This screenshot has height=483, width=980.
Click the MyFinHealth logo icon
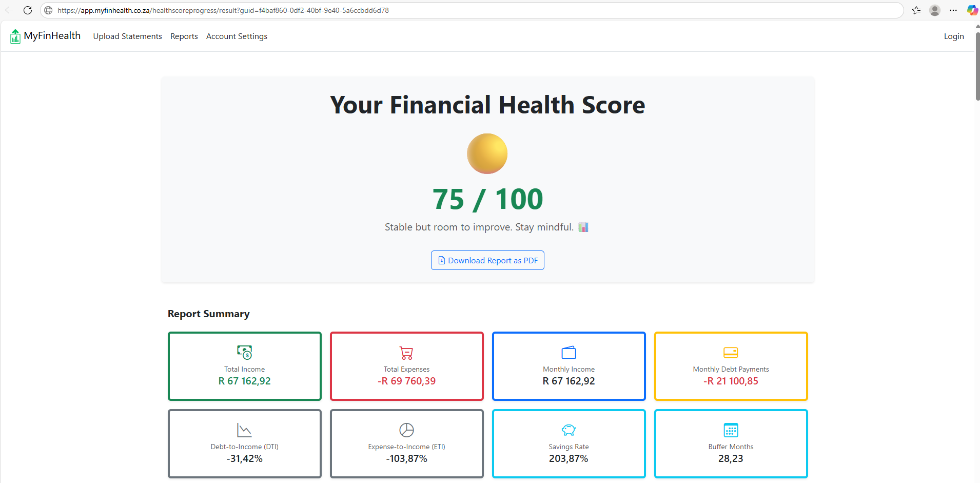[x=15, y=36]
